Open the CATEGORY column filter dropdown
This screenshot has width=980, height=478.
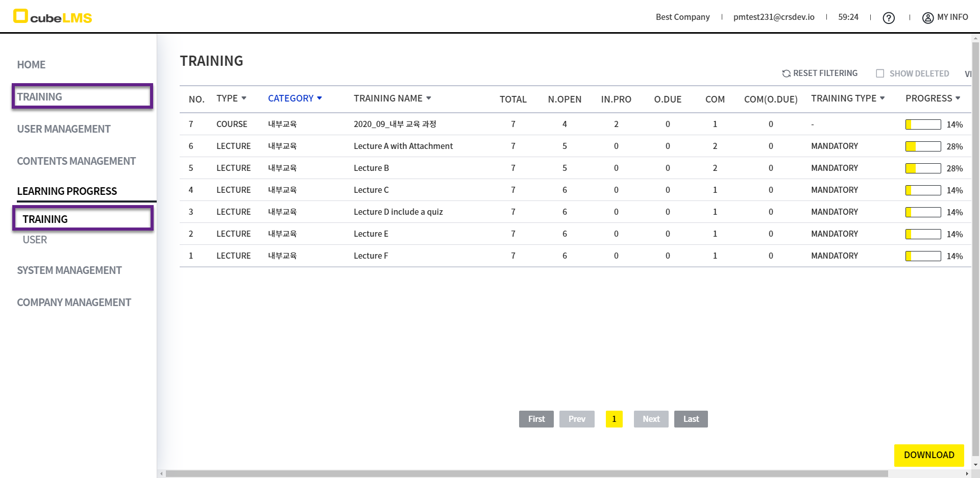320,98
